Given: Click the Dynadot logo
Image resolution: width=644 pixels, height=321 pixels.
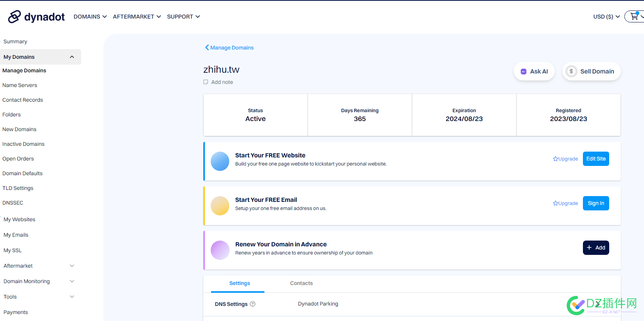Looking at the screenshot, I should point(36,17).
